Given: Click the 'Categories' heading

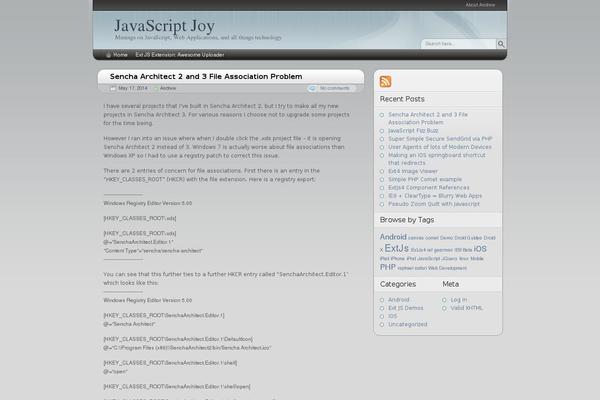Looking at the screenshot, I should click(x=398, y=284).
